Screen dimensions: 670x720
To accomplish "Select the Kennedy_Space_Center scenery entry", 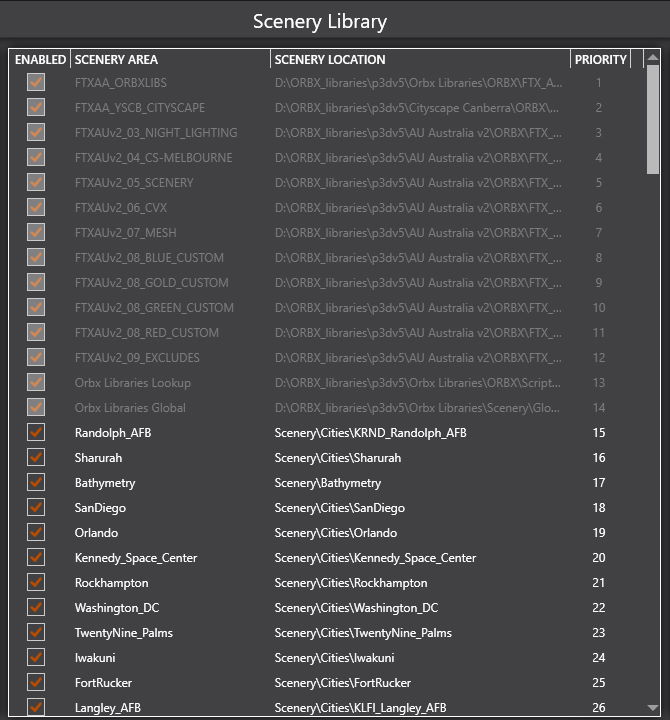I will pyautogui.click(x=136, y=558).
